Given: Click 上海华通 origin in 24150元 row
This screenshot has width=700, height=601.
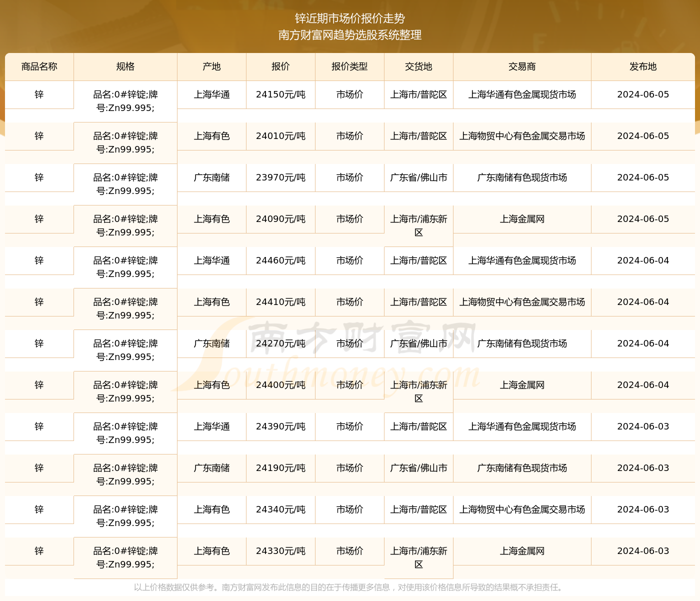Looking at the screenshot, I should 212,94.
